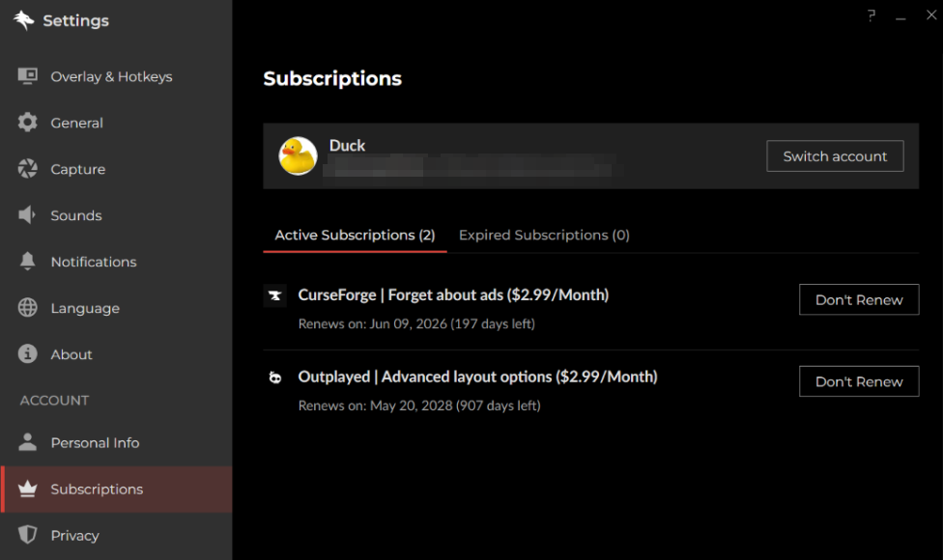This screenshot has width=943, height=560.
Task: Click 'Renews on: Jun 09, 2026' text
Action: 416,323
